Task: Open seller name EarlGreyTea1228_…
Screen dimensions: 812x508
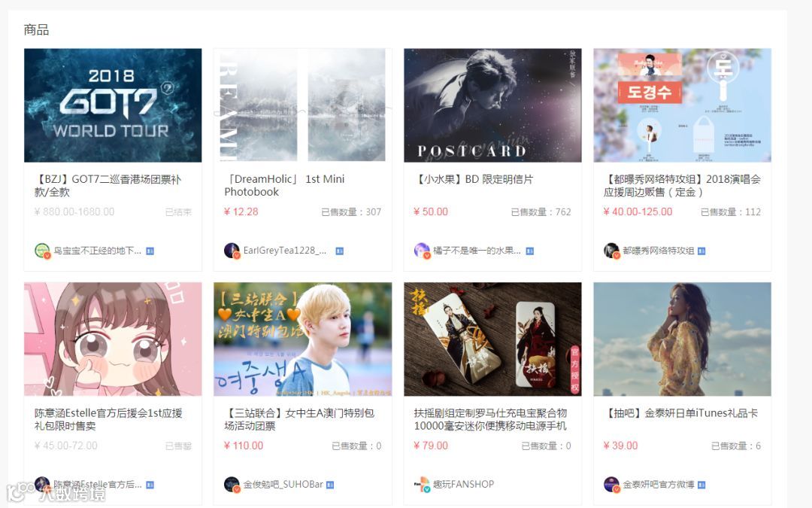Action: coord(285,251)
